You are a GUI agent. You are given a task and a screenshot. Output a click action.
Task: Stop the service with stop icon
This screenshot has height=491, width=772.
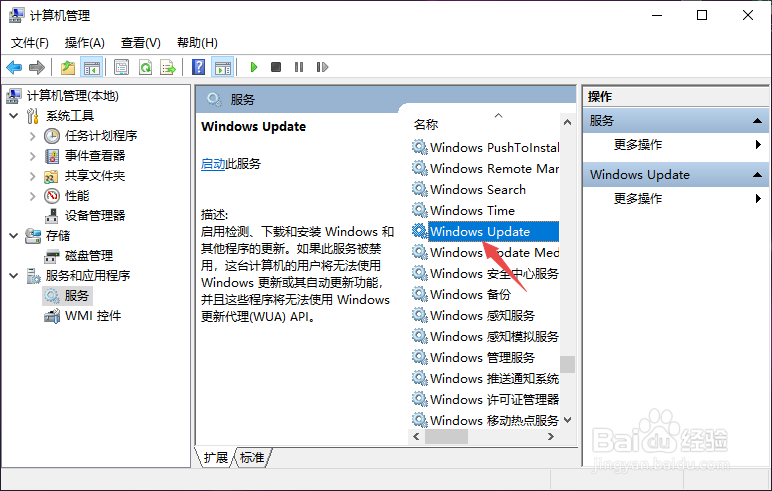point(276,67)
